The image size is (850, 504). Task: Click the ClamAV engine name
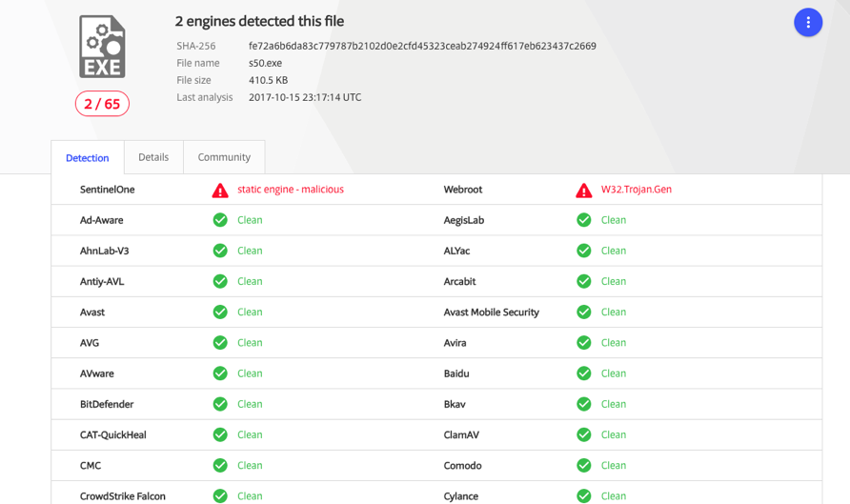point(461,434)
